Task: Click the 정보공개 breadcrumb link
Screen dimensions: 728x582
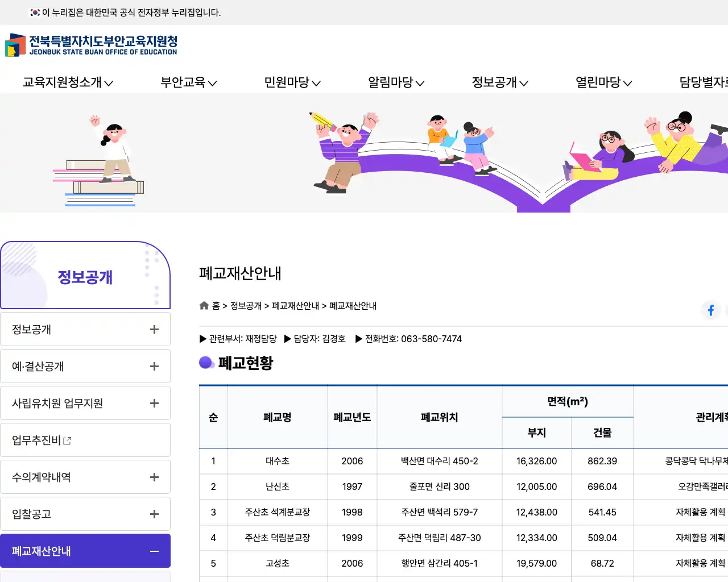Action: pos(246,306)
